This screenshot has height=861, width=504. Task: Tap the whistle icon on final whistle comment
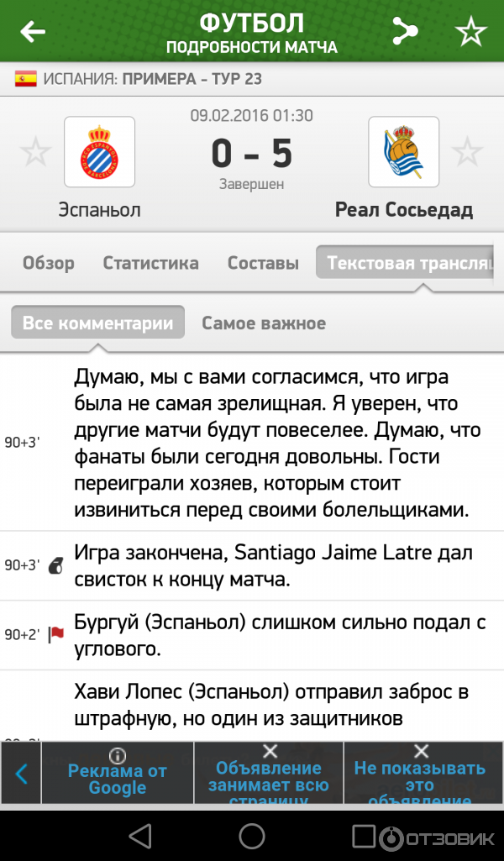click(56, 565)
